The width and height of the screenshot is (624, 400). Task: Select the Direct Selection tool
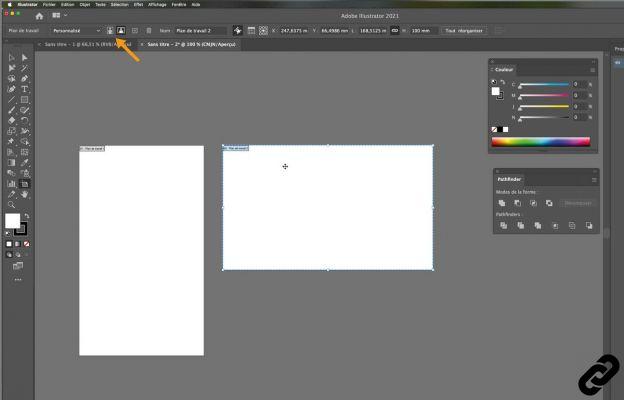click(25, 58)
